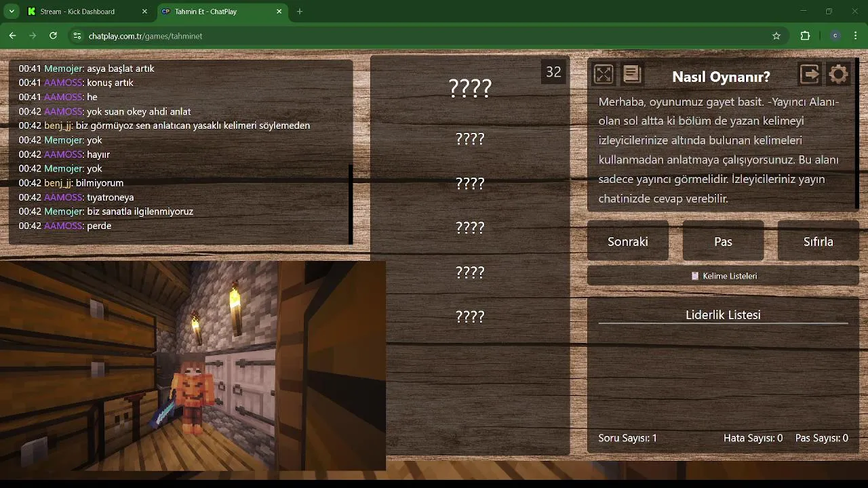Switch to Tahmin Et - ChatPlay tab
This screenshot has width=868, height=488.
[x=222, y=12]
